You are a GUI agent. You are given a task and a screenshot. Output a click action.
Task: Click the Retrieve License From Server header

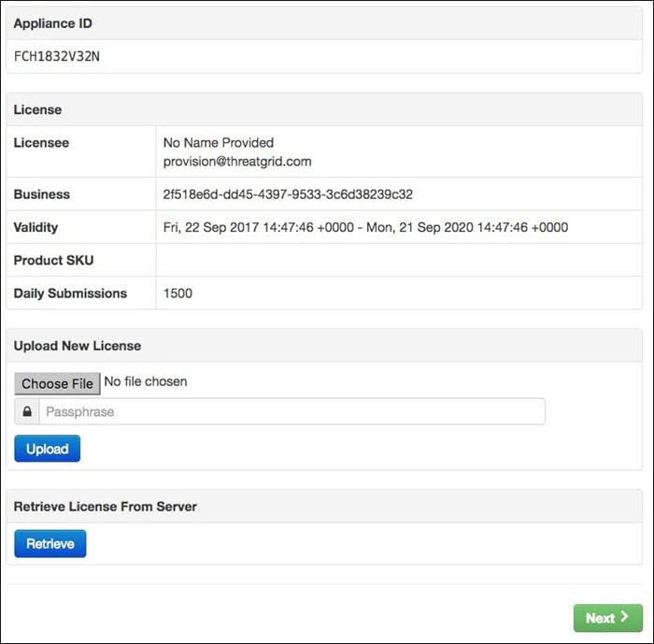click(106, 506)
